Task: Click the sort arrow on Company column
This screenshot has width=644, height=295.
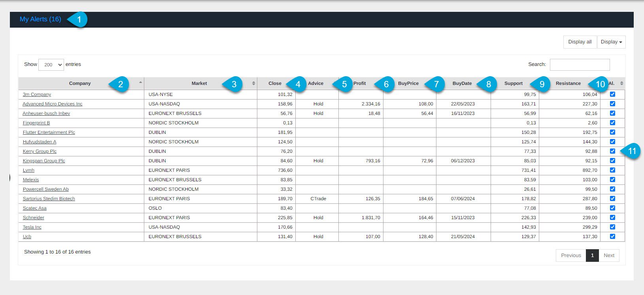Action: (140, 83)
